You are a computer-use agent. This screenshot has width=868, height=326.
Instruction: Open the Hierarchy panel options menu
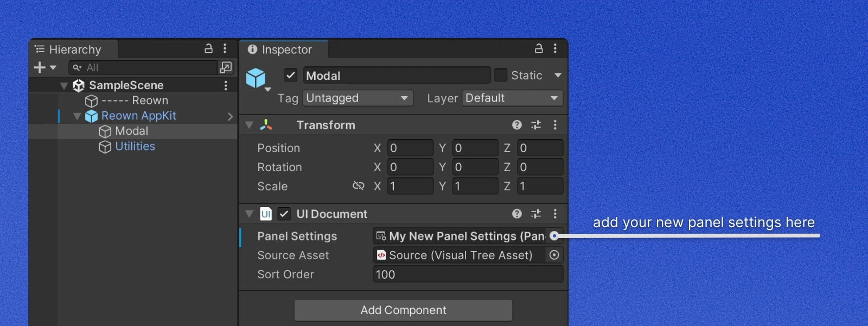pyautogui.click(x=225, y=49)
